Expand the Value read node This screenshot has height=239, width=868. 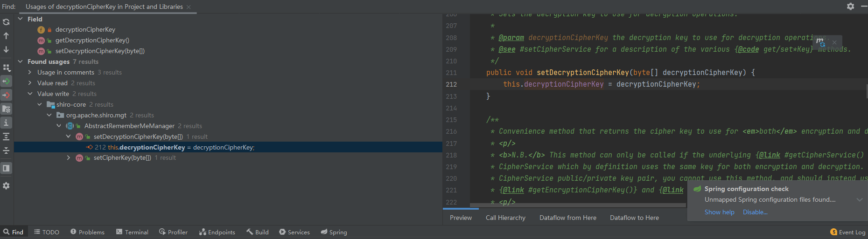click(x=30, y=82)
